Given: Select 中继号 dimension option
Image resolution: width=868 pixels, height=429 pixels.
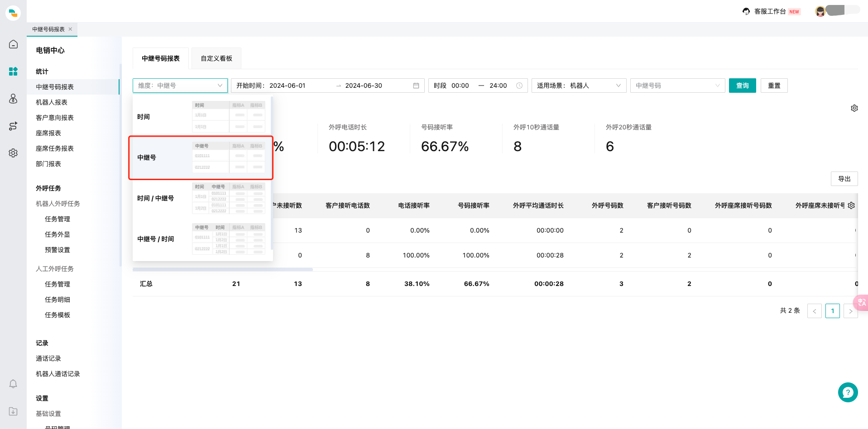Looking at the screenshot, I should pos(201,157).
